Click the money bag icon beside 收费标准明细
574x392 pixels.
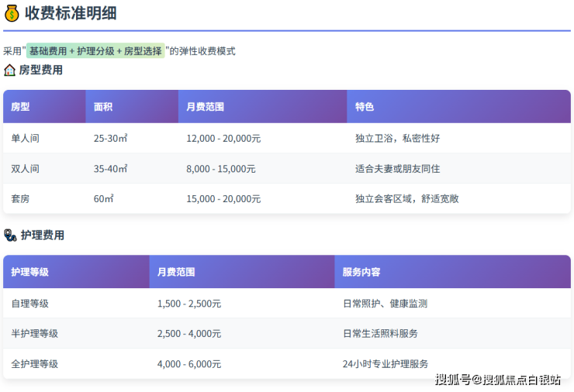coord(12,12)
